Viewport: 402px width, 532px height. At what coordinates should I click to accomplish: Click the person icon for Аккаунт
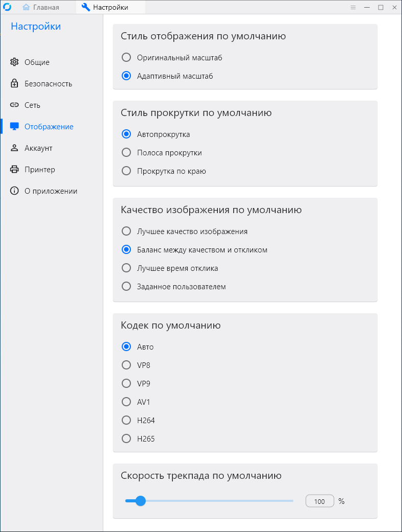tap(14, 148)
